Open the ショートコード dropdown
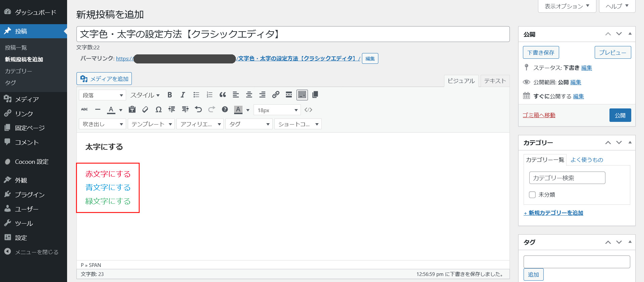This screenshot has height=282, width=644. click(298, 124)
